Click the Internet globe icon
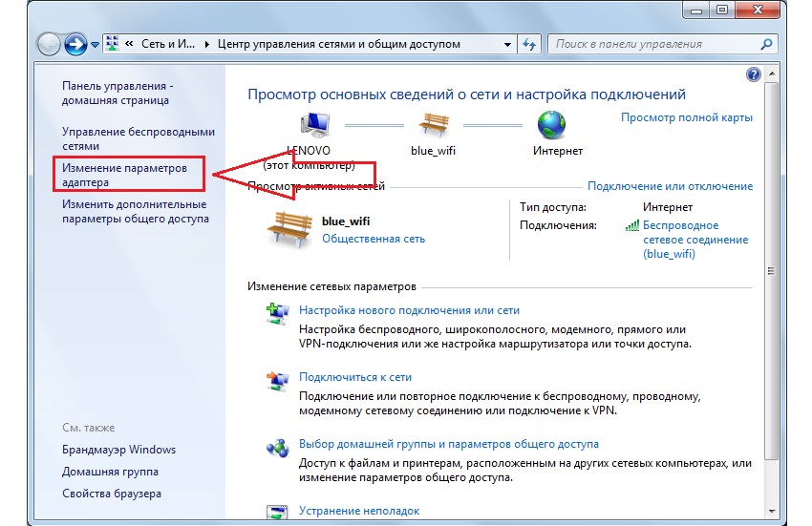812x526 pixels. pyautogui.click(x=551, y=125)
